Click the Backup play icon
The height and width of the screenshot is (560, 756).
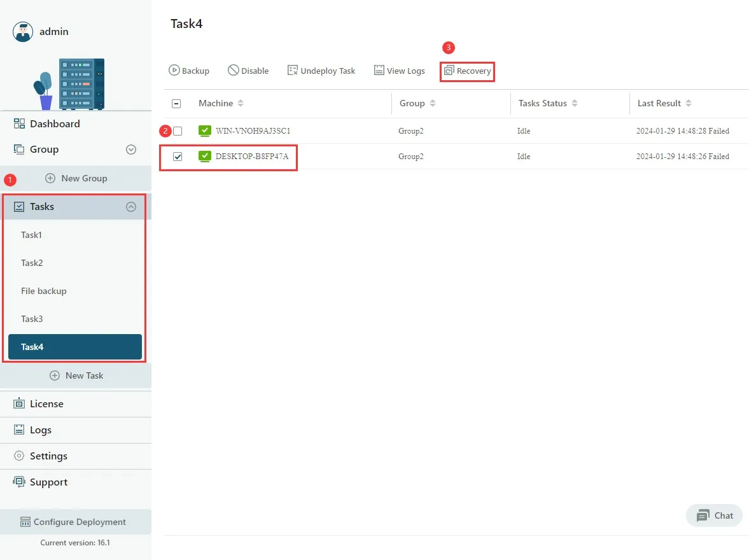click(x=174, y=71)
